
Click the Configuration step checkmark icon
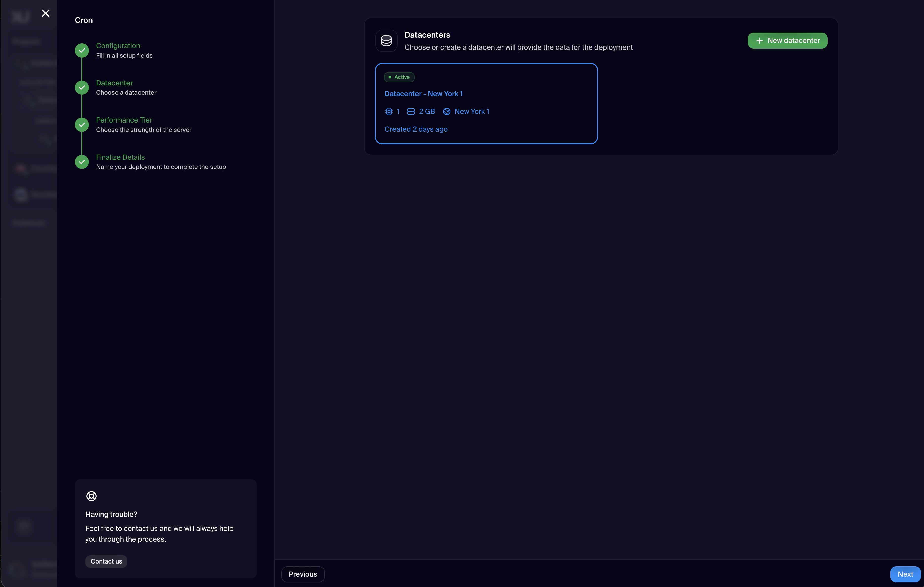82,50
